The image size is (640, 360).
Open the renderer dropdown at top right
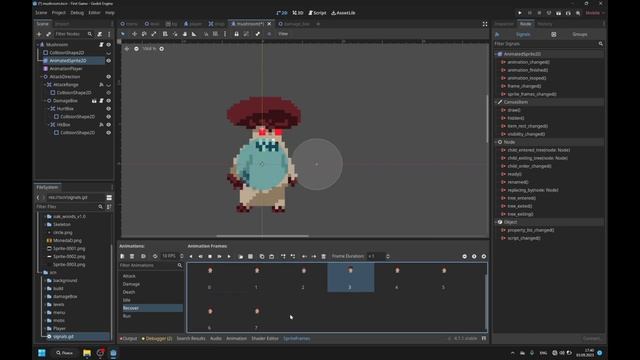[594, 13]
